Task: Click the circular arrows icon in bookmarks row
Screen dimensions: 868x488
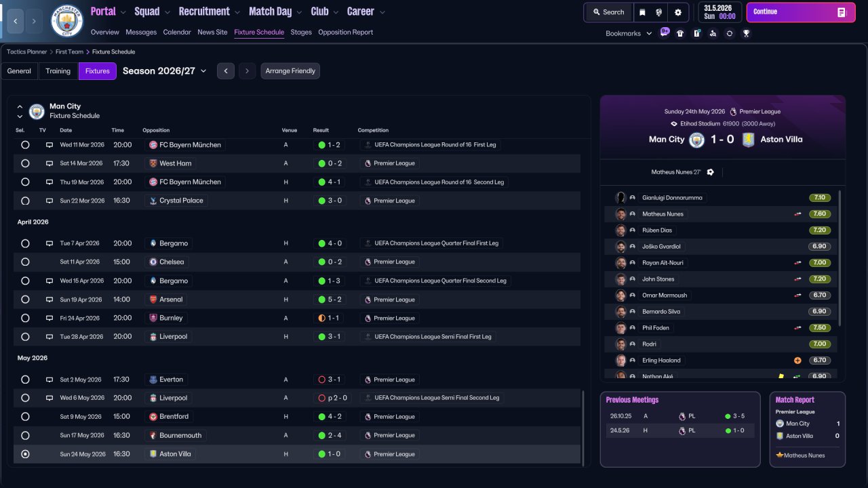Action: coord(729,33)
